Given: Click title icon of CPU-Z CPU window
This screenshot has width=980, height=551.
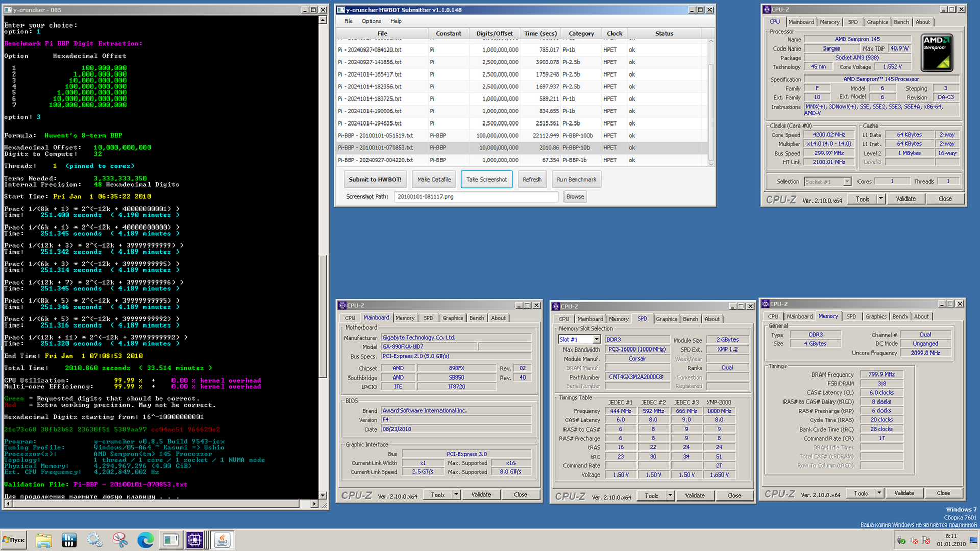Looking at the screenshot, I should (767, 9).
